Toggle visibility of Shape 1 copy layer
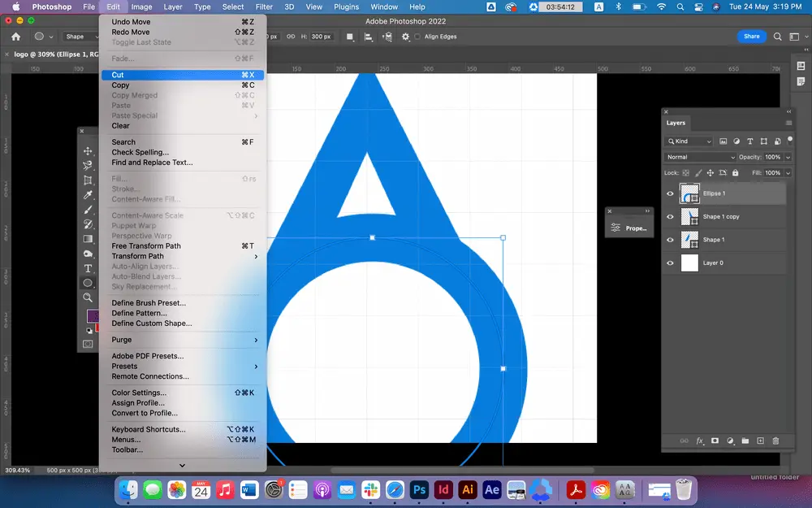This screenshot has width=812, height=508. [x=670, y=217]
